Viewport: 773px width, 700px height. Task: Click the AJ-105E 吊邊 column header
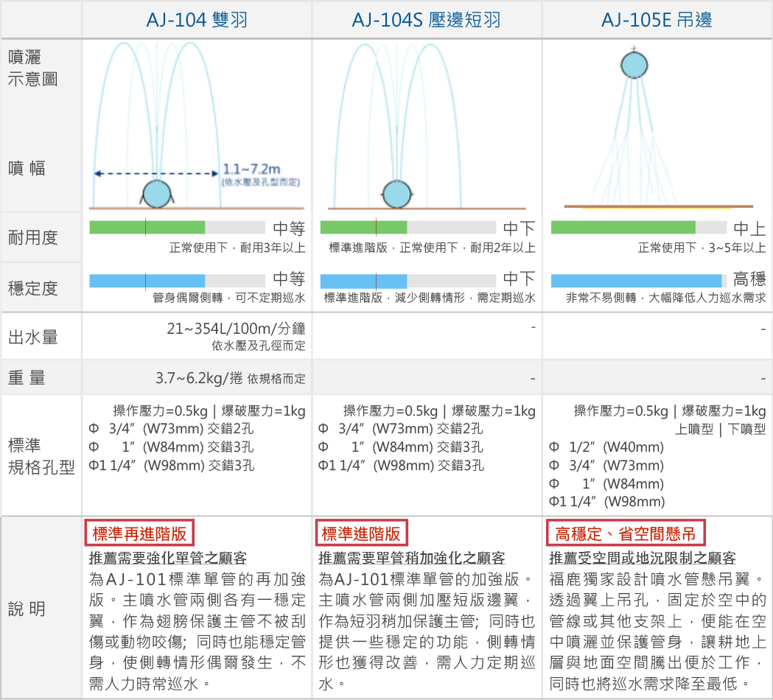click(657, 20)
